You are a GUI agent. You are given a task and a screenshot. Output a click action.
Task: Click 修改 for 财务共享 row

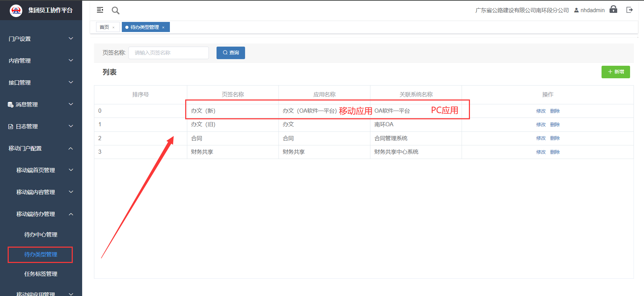coord(541,152)
